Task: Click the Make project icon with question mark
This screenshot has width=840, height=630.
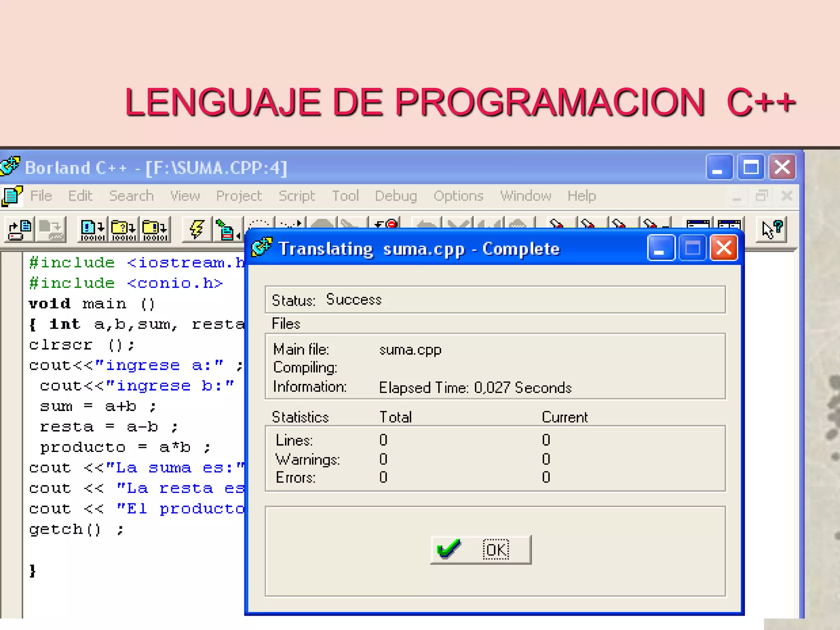Action: point(123,230)
